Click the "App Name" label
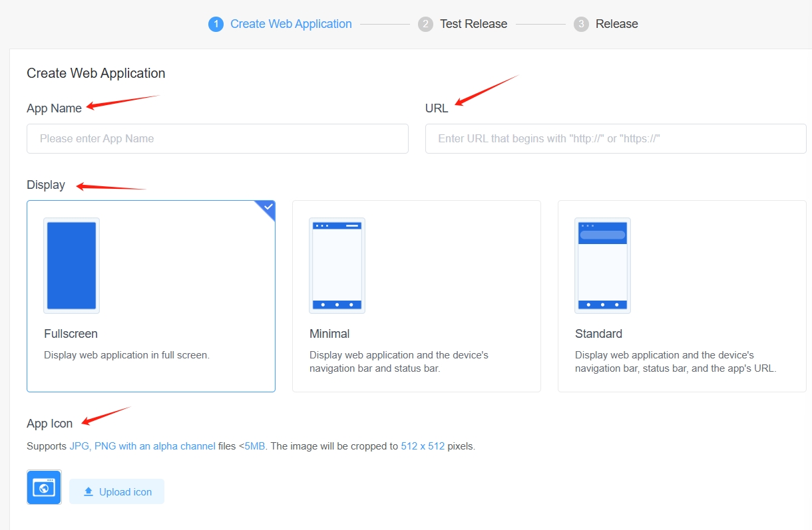This screenshot has height=530, width=812. pos(54,108)
